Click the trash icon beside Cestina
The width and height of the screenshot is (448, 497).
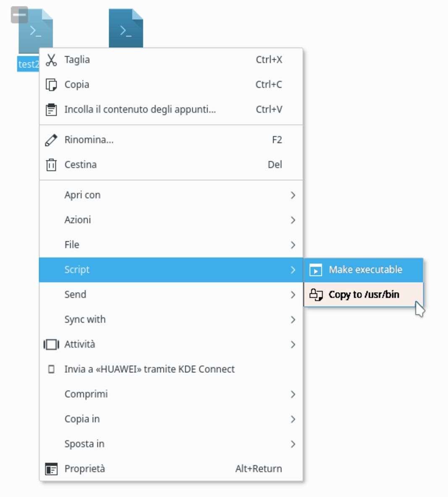pyautogui.click(x=51, y=165)
